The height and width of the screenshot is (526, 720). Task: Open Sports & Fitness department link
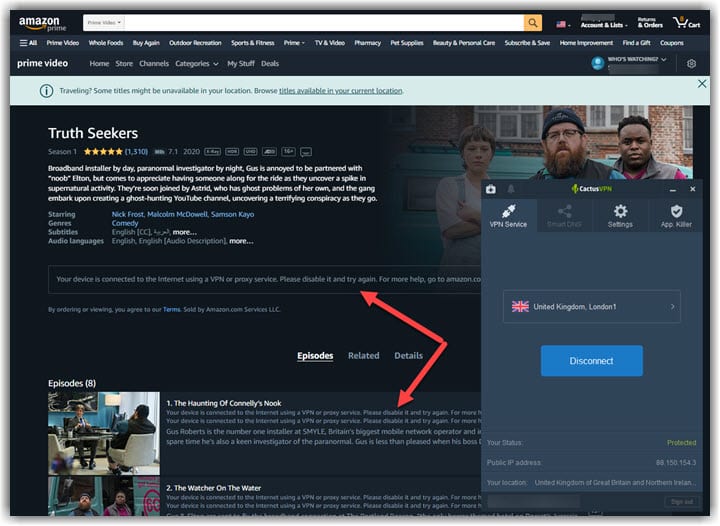click(x=253, y=43)
